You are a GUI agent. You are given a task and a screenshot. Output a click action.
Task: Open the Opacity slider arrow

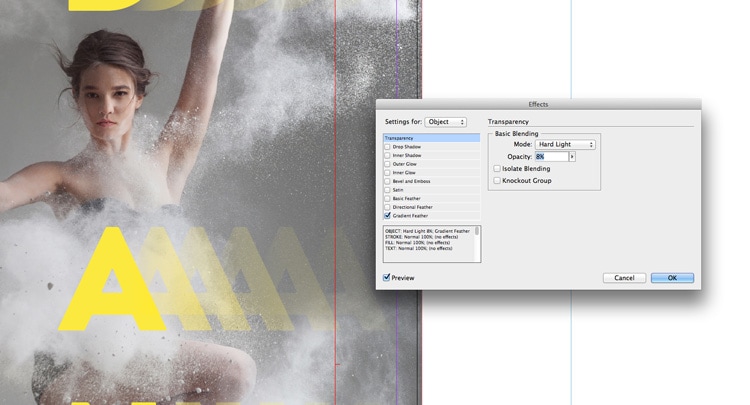pyautogui.click(x=572, y=156)
